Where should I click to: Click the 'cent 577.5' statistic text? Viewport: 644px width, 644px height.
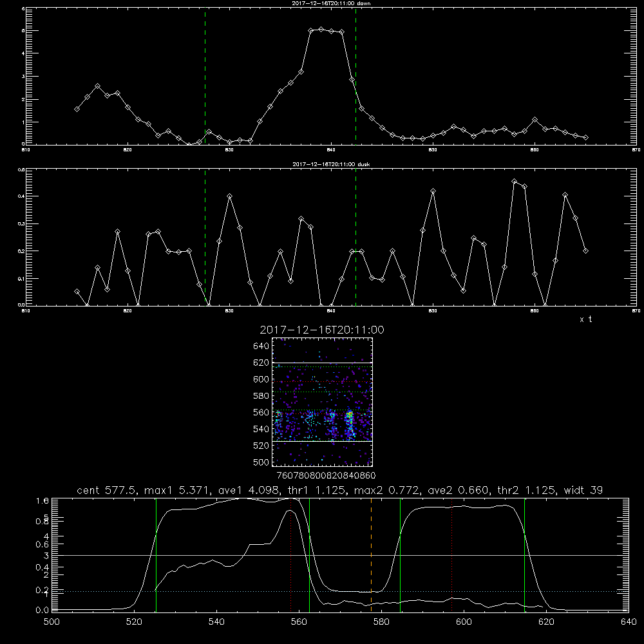(x=107, y=490)
